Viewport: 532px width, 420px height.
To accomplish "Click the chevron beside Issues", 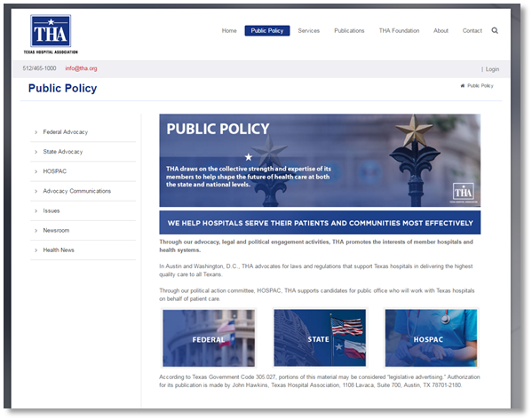I will pos(36,211).
